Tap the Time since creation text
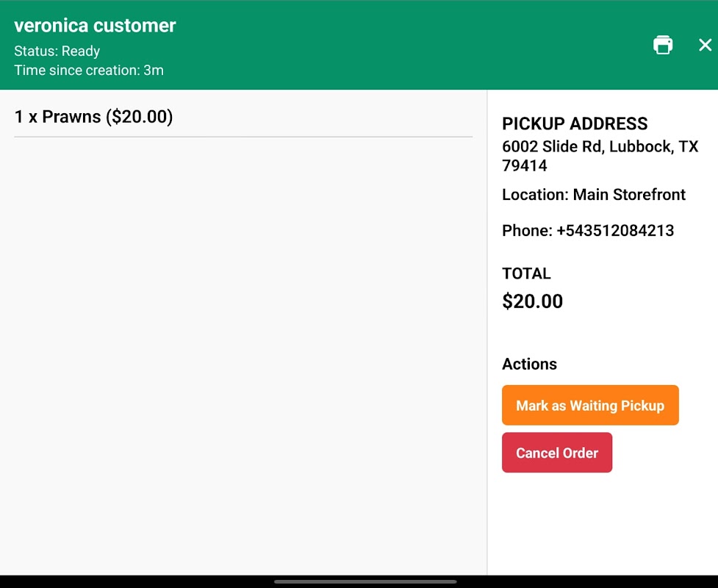 pos(88,71)
